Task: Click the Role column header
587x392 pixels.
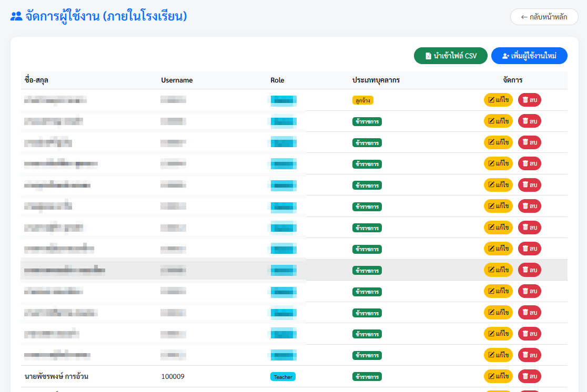Action: coord(277,80)
